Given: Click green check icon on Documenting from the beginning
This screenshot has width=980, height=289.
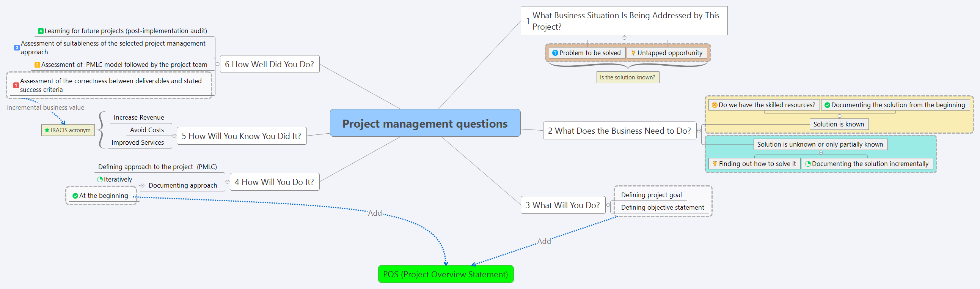Looking at the screenshot, I should coord(827,105).
